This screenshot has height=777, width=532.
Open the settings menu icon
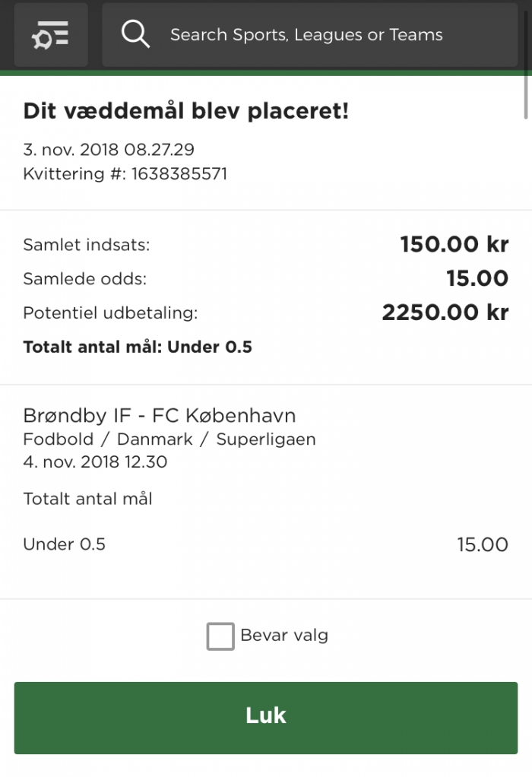[51, 35]
